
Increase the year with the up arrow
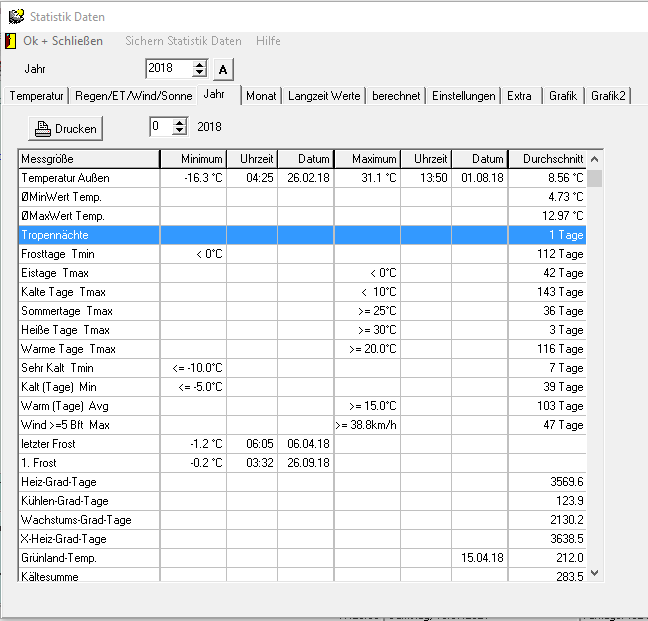[x=199, y=64]
